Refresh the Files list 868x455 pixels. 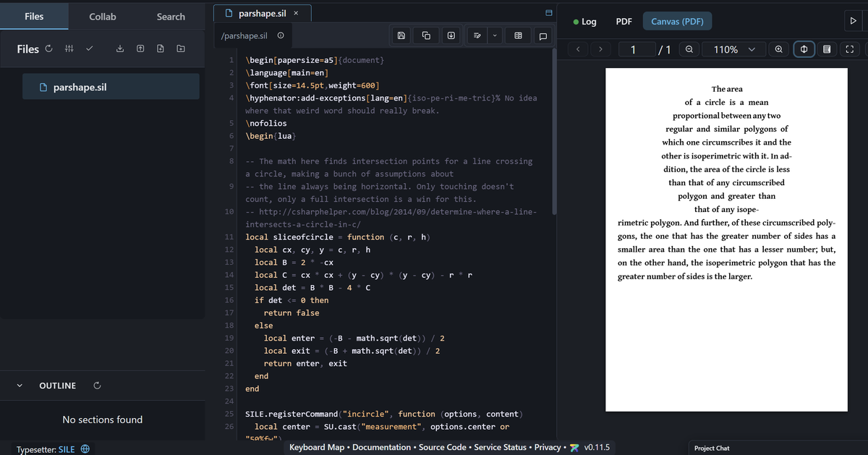(48, 49)
